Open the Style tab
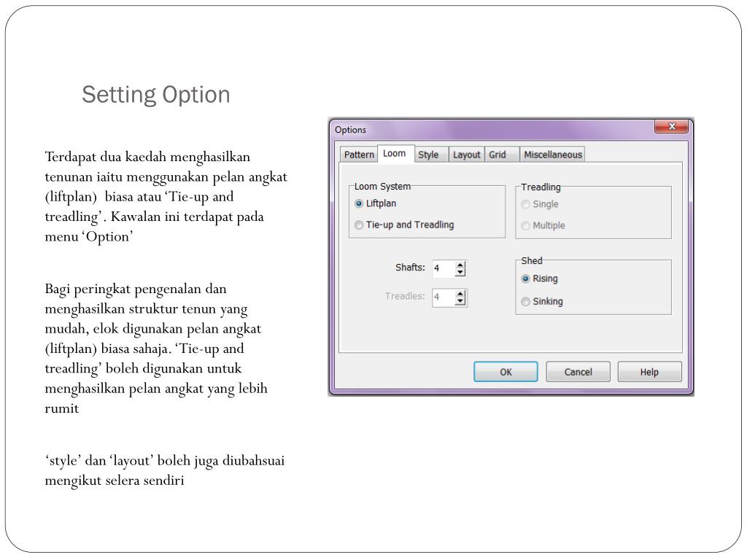747x560 pixels. 431,155
